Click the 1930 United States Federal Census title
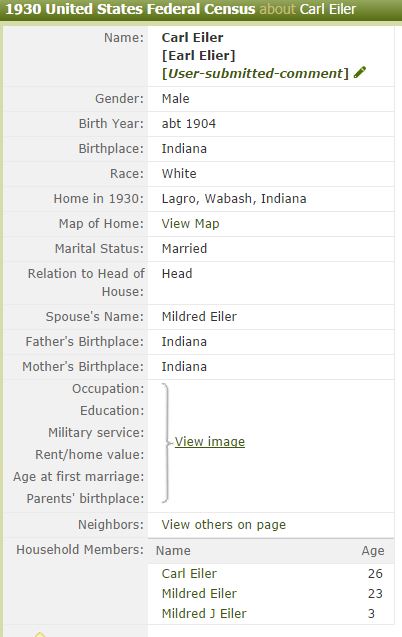The image size is (402, 637). coord(130,9)
